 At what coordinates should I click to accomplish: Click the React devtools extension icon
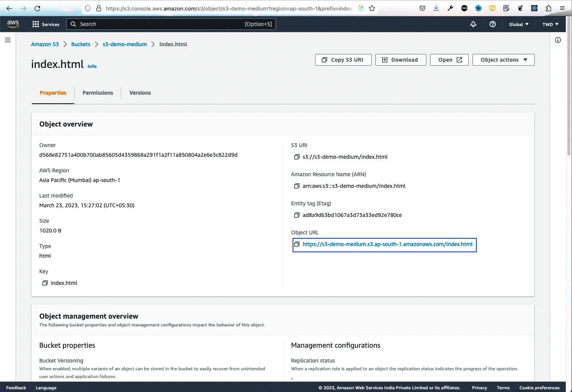click(x=534, y=8)
